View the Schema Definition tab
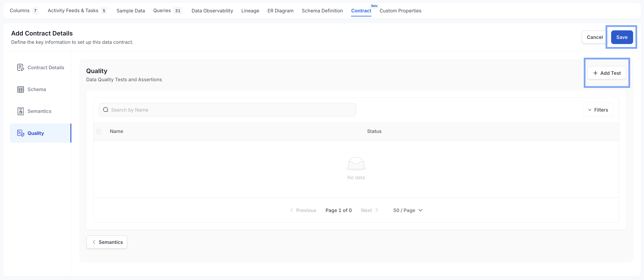 322,10
